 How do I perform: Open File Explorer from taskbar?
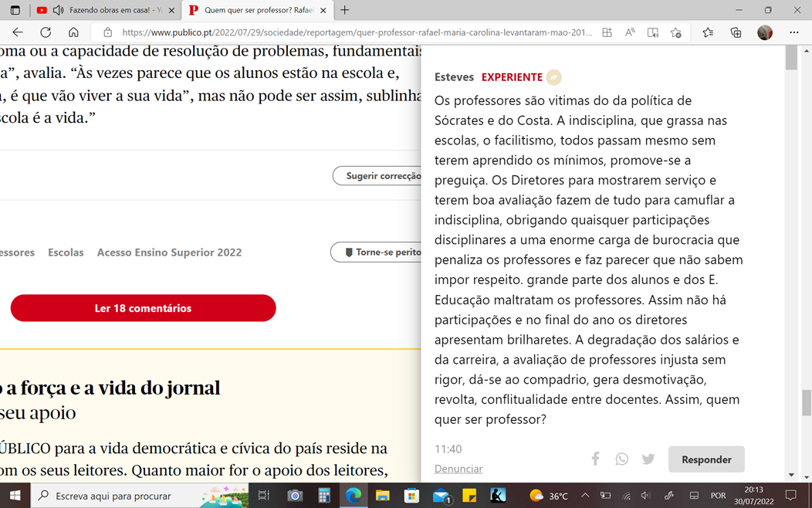coord(382,496)
